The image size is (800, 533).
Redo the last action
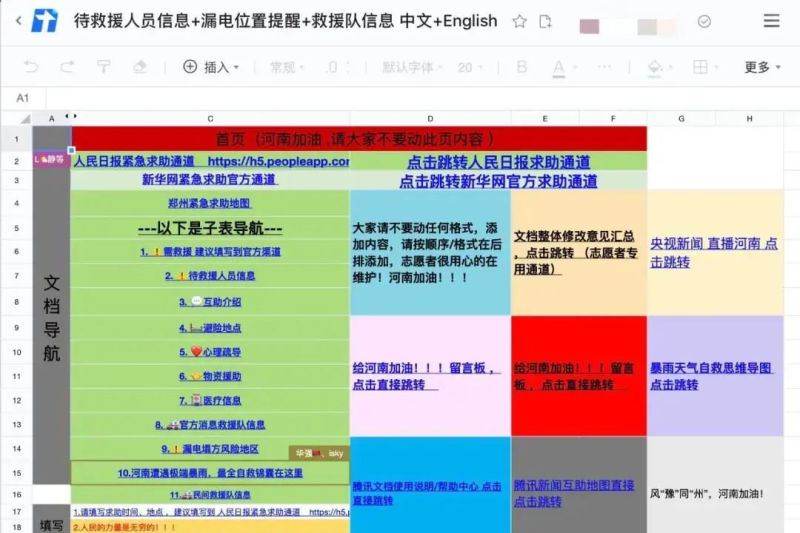67,67
